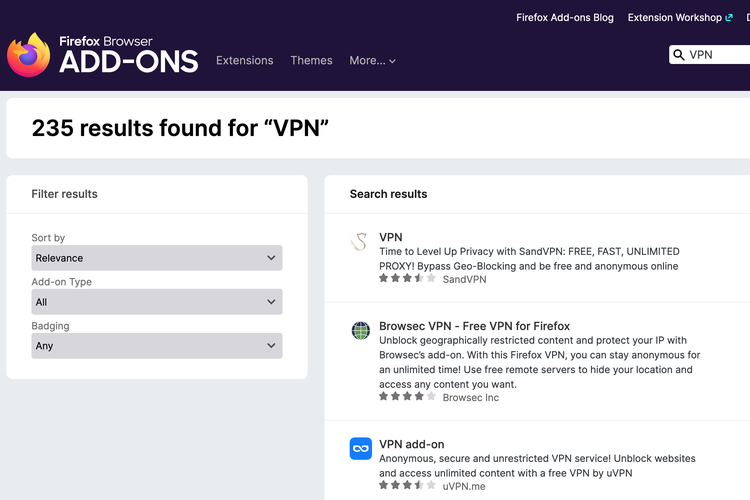Open the Firefox Add-ons Blog link

click(564, 17)
